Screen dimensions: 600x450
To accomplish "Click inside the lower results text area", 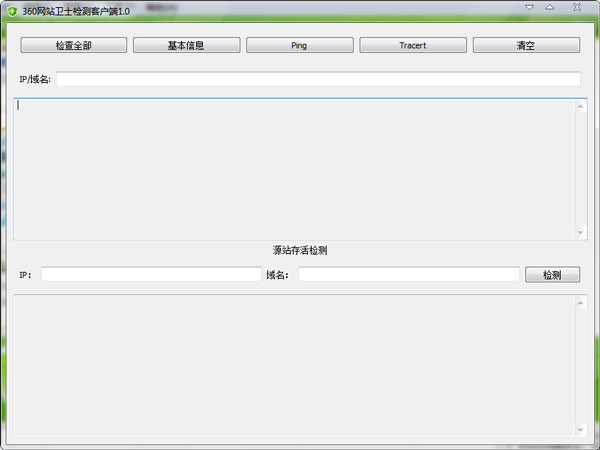I will click(293, 366).
